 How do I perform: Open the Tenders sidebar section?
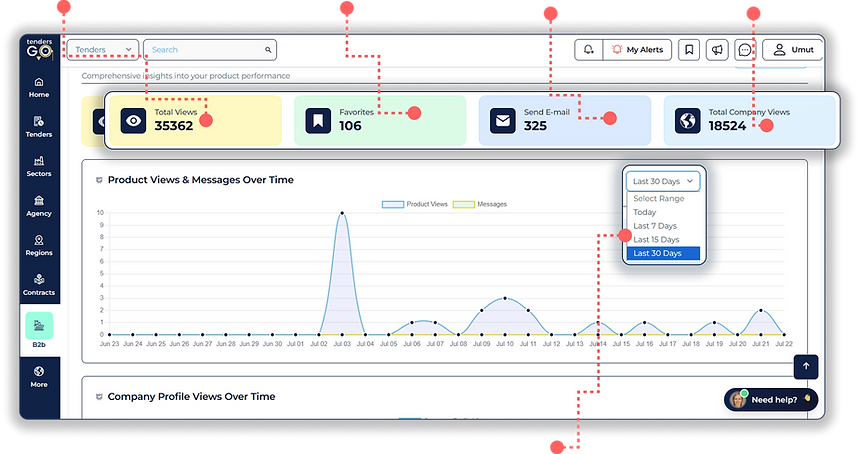click(39, 127)
